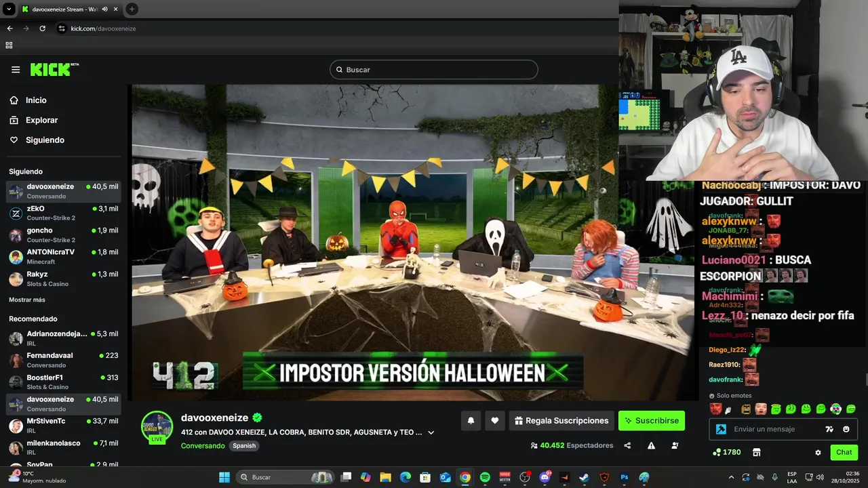Expand the stream title chevron
Screen dimensions: 868x488
(431, 432)
